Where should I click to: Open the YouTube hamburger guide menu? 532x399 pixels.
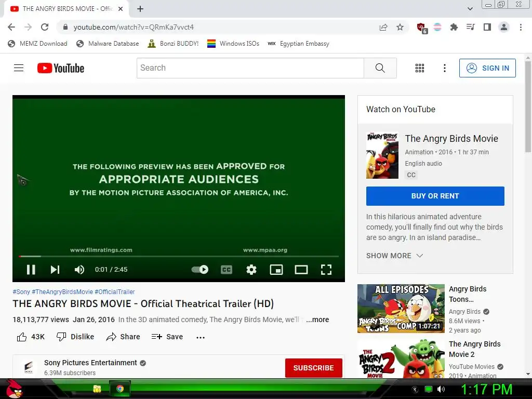[19, 68]
